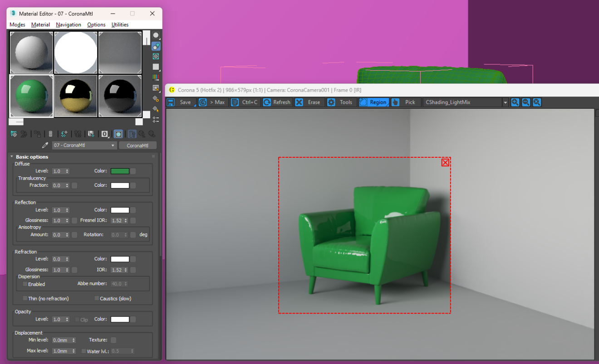
Task: Activate the Pick hand tool
Action: coord(395,102)
